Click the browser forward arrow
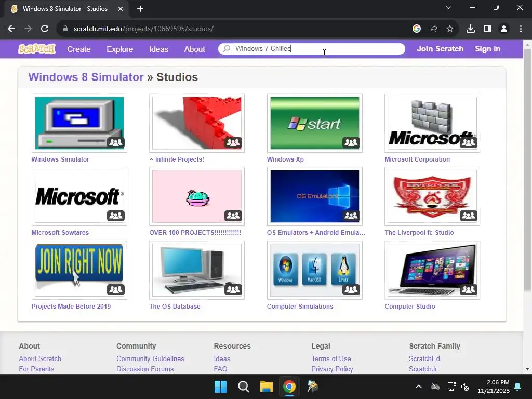This screenshot has height=399, width=532. point(28,29)
